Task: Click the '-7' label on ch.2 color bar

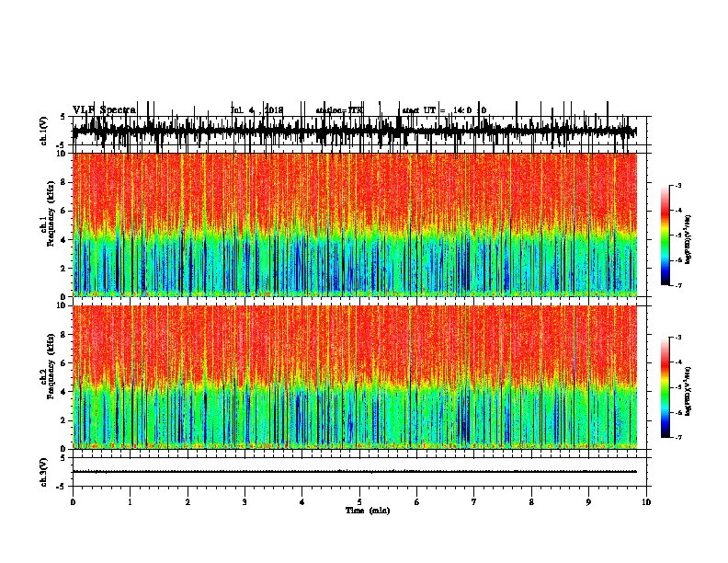Action: coord(677,437)
